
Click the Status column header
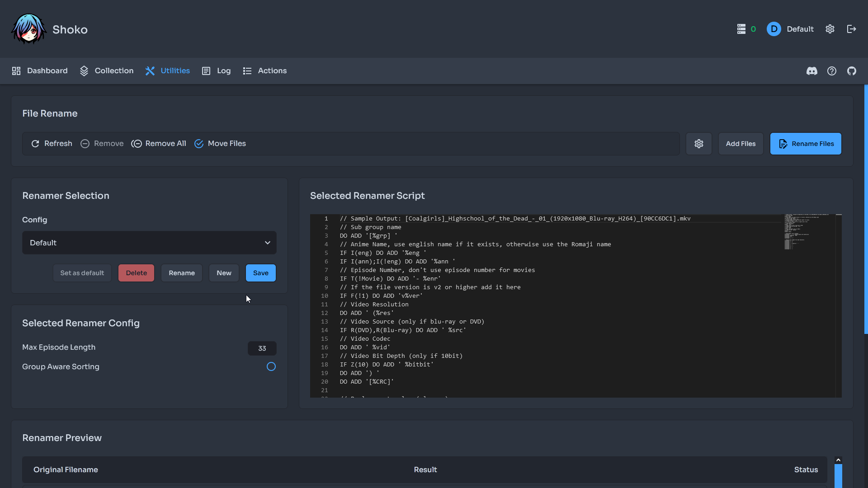point(806,470)
